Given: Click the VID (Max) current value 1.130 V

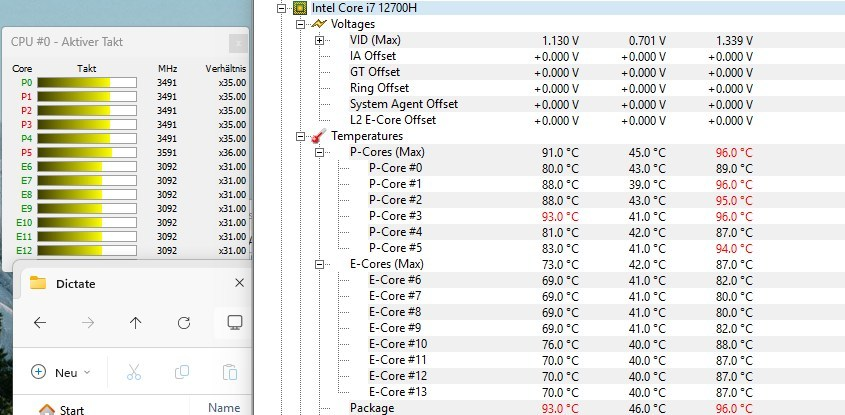Looking at the screenshot, I should click(x=560, y=40).
